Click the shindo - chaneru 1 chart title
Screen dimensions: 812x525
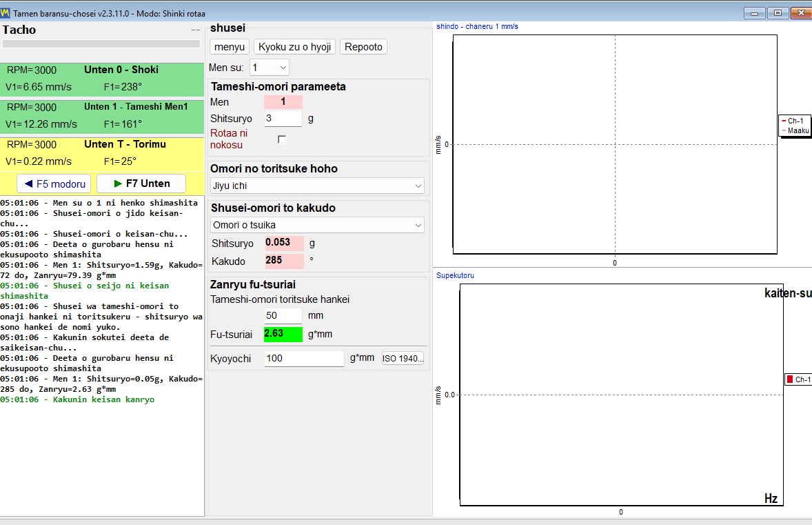click(x=477, y=26)
